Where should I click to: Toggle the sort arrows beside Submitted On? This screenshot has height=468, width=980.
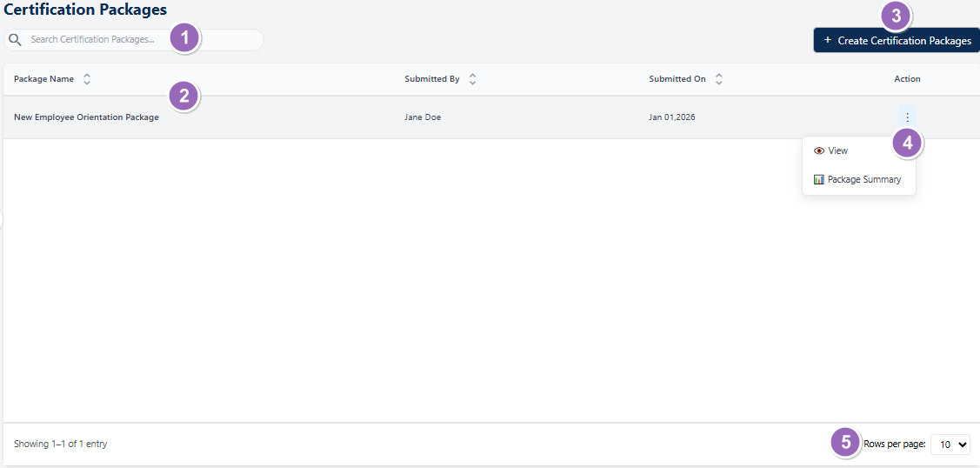click(x=719, y=79)
